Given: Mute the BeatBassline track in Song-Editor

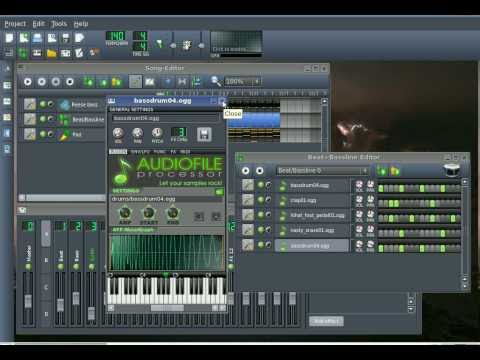Looking at the screenshot, I should point(43,119).
